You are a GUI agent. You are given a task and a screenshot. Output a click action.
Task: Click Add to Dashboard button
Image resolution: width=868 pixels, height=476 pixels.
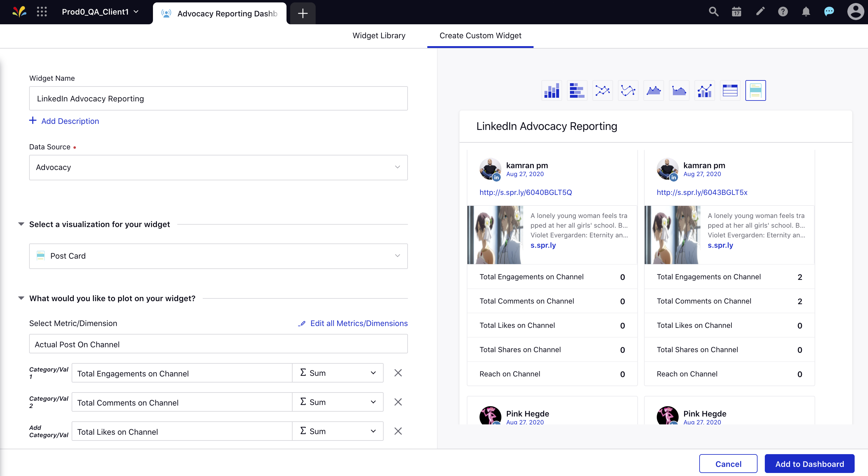tap(809, 464)
